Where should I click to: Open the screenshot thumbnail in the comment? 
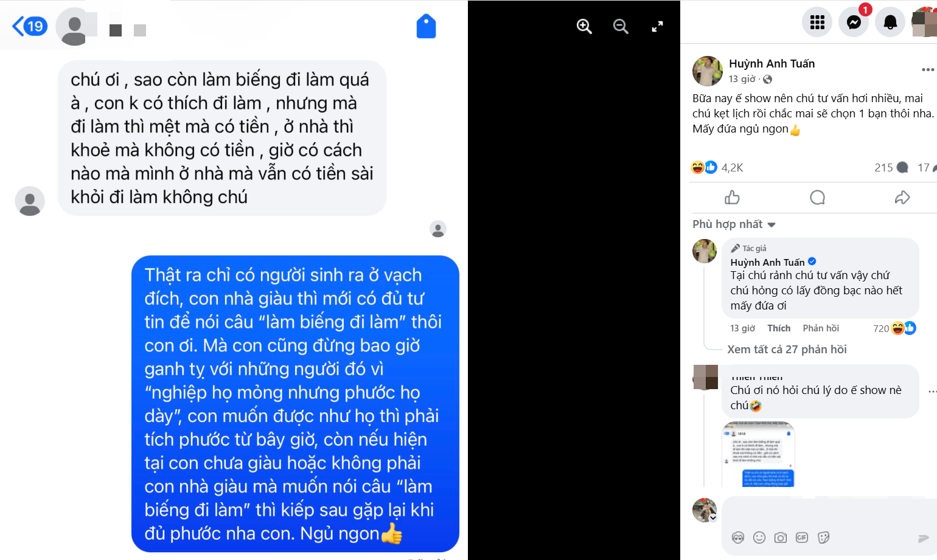(x=758, y=454)
